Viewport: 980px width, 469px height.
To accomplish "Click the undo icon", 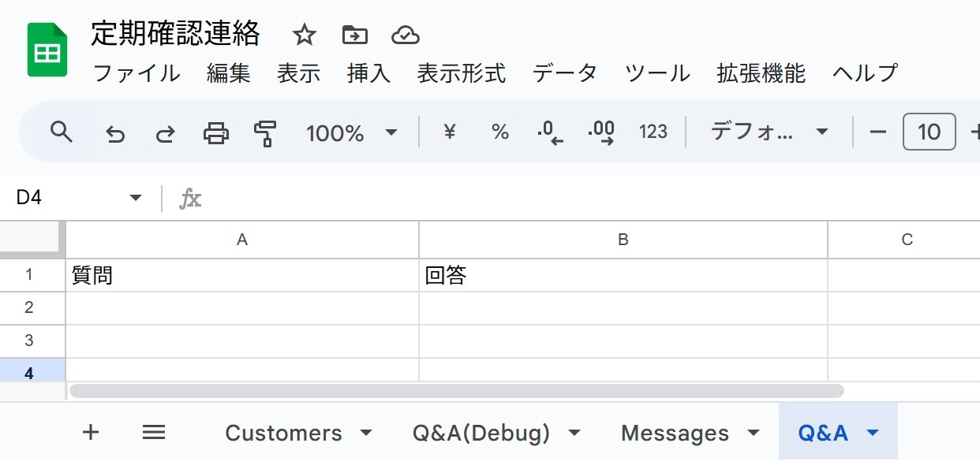I will pyautogui.click(x=115, y=132).
